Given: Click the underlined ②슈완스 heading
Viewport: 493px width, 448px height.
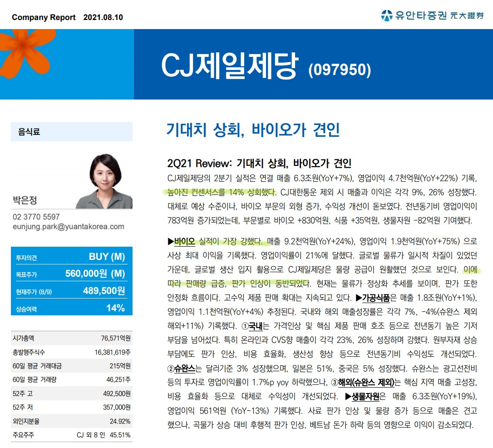Looking at the screenshot, I should (182, 368).
